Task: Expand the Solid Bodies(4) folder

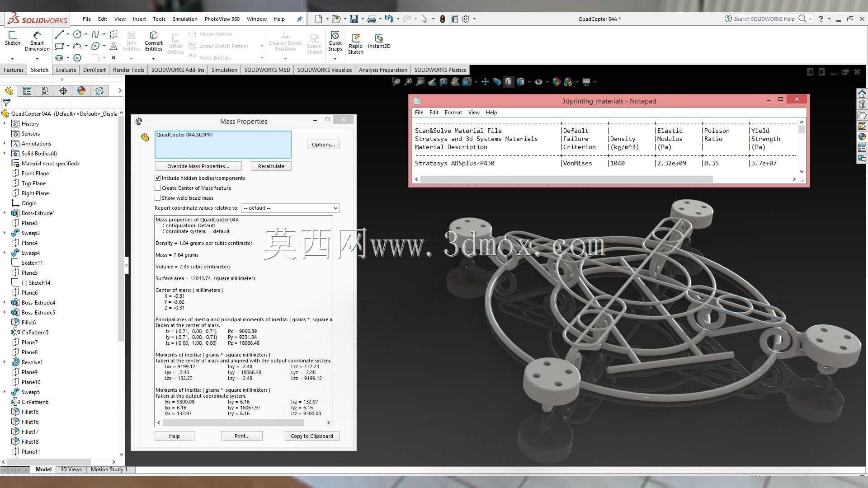Action: pos(5,154)
